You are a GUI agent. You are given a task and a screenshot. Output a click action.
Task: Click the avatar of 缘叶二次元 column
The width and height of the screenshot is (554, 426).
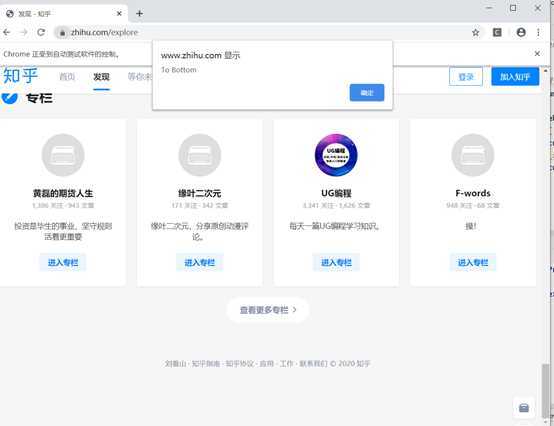point(200,155)
